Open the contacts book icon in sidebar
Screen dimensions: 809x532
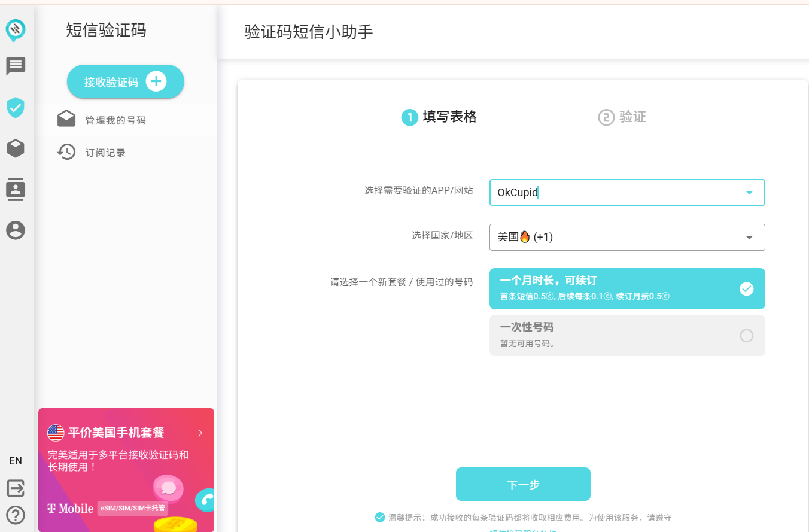(16, 189)
